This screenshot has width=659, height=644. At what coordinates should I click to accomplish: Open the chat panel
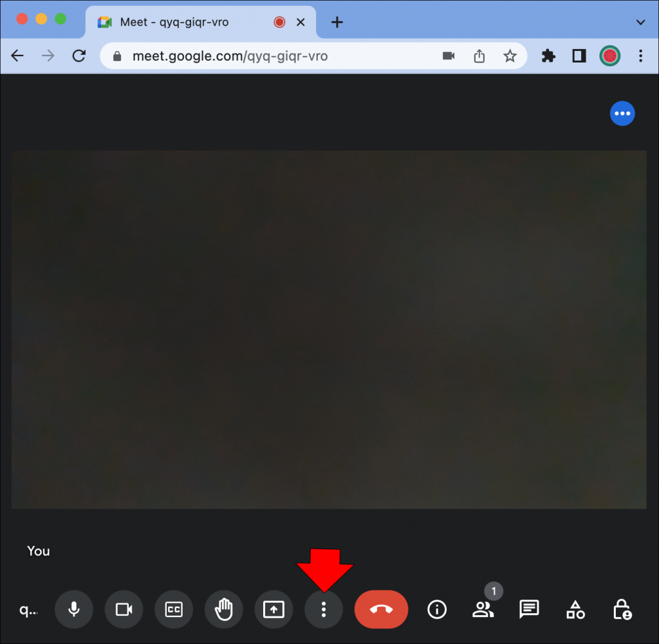528,609
